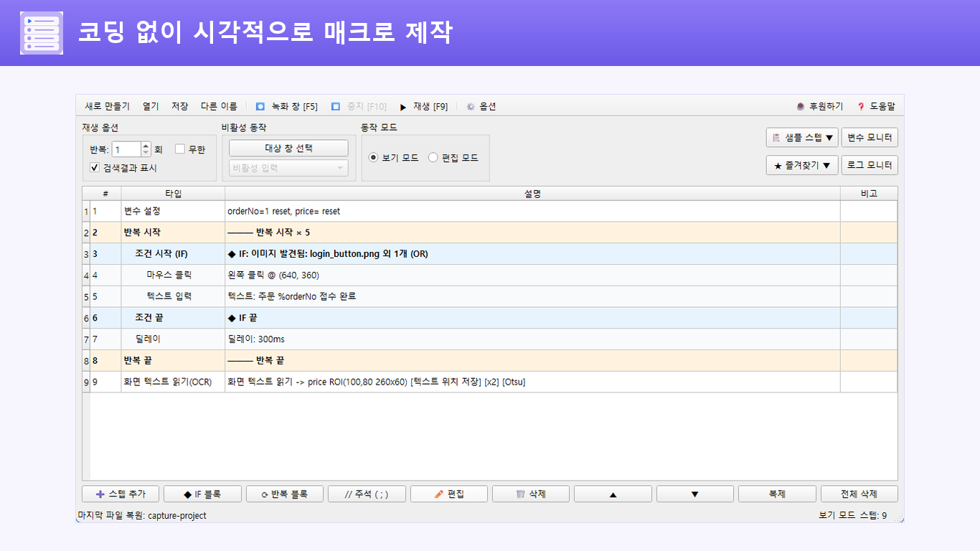Viewport: 980px width, 551px height.
Task: Click the 스텝 추가 button
Action: pyautogui.click(x=121, y=494)
